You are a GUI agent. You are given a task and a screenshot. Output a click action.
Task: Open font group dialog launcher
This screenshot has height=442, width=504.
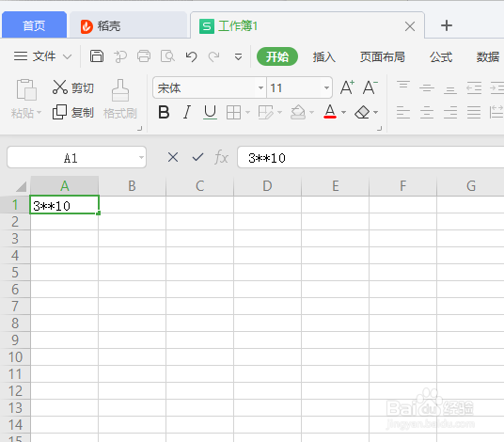click(380, 129)
